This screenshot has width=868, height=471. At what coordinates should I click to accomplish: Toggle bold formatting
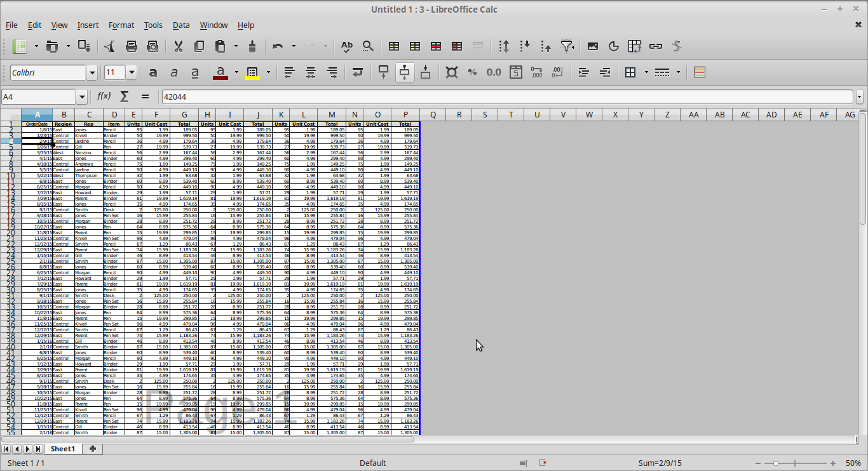click(153, 72)
